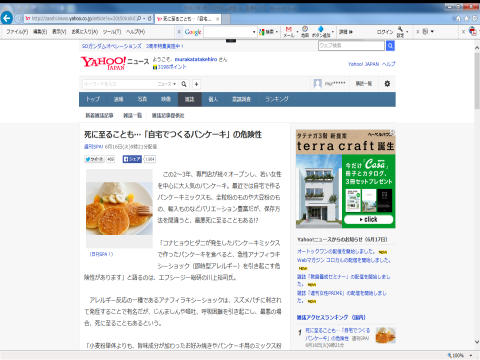
Task: Click the user avatar icon
Action: pyautogui.click(x=318, y=83)
